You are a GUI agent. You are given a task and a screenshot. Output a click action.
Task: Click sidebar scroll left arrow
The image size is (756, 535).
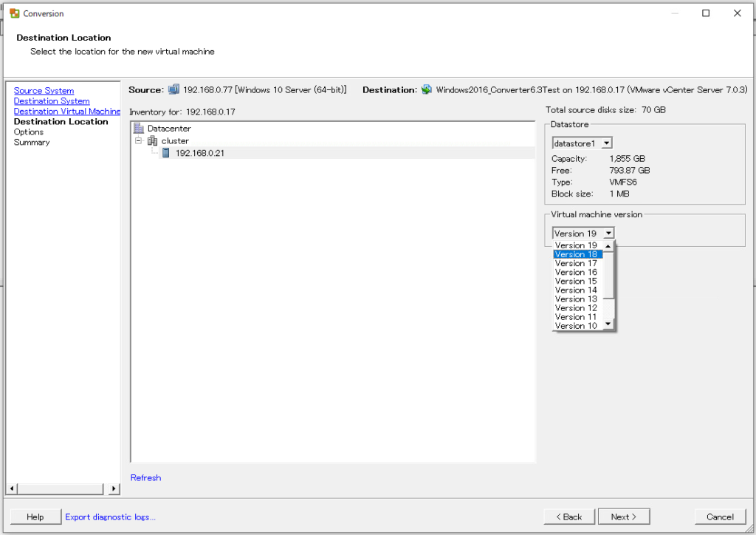tap(12, 488)
